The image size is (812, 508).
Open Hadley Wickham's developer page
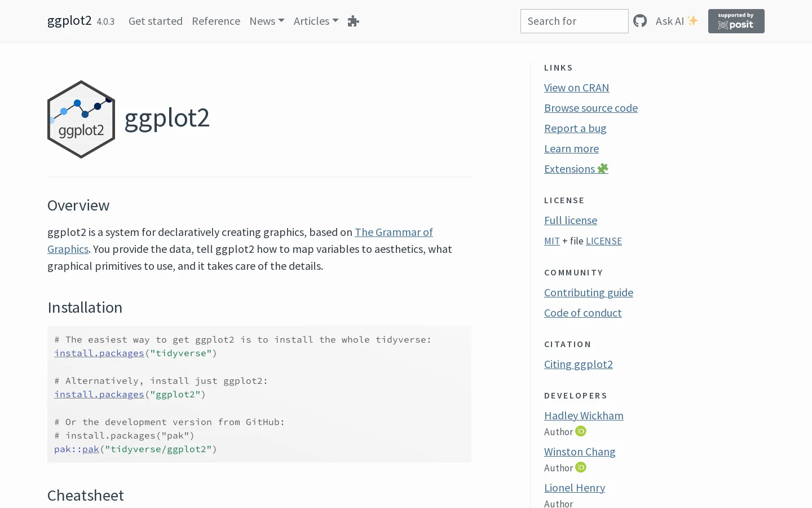(x=584, y=415)
